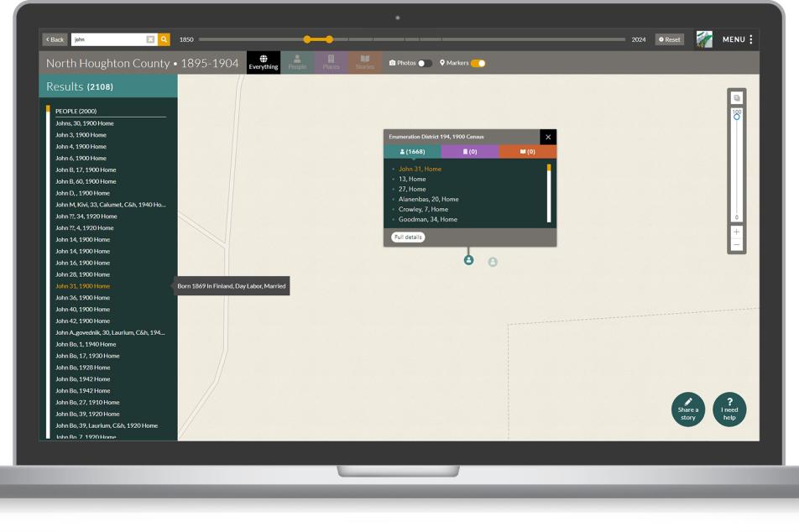Click the timeline's left range handle

point(307,39)
